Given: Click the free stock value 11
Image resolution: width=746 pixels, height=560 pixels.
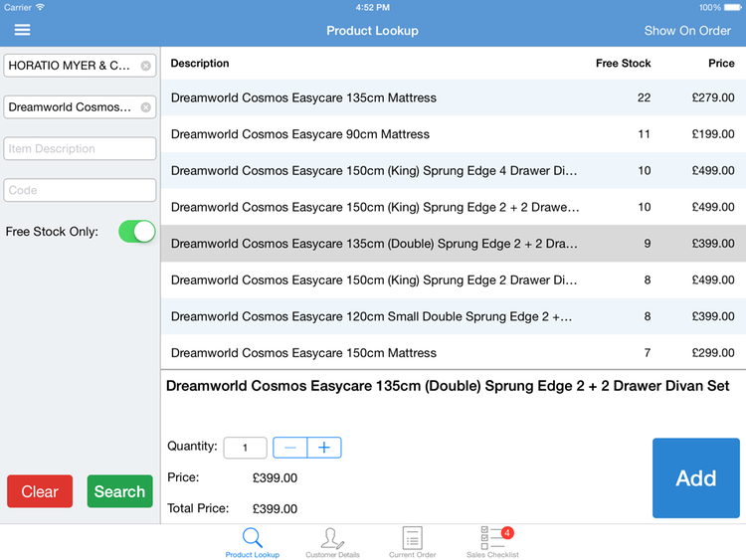Looking at the screenshot, I should (644, 134).
